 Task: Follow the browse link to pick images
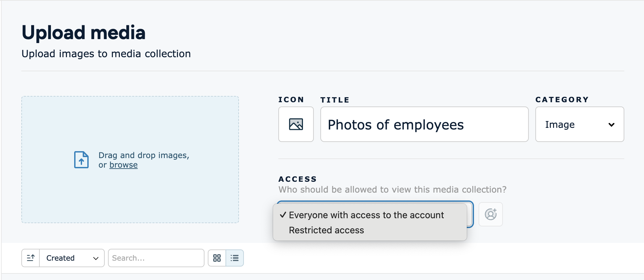(123, 165)
